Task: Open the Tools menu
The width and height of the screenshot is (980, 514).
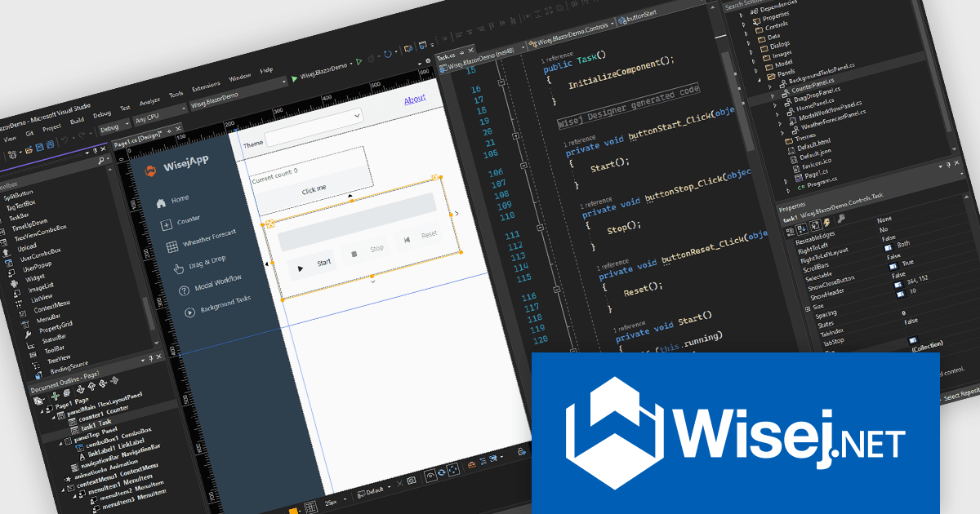Action: tap(176, 95)
